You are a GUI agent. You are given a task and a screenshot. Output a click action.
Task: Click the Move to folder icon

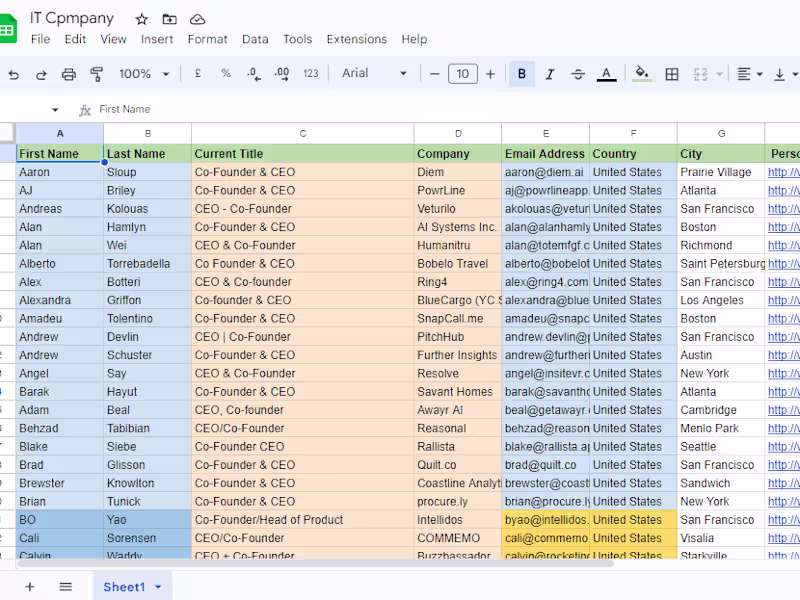[x=169, y=19]
